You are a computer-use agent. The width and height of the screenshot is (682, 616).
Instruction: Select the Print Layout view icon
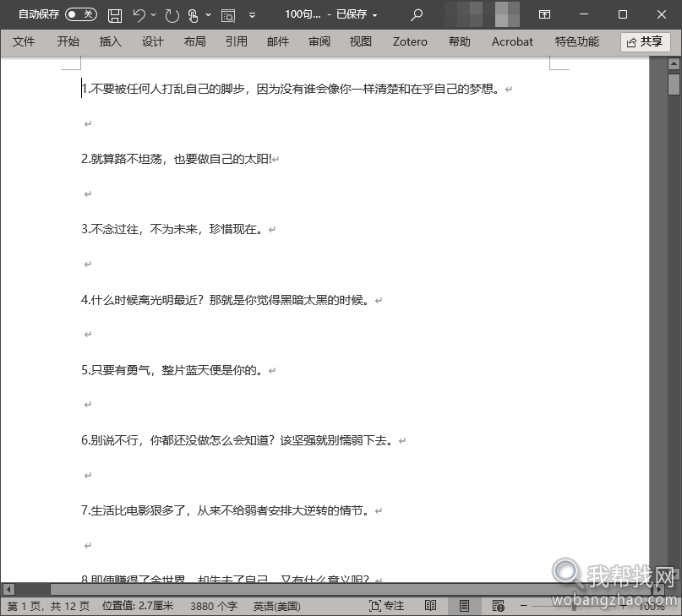pyautogui.click(x=464, y=606)
